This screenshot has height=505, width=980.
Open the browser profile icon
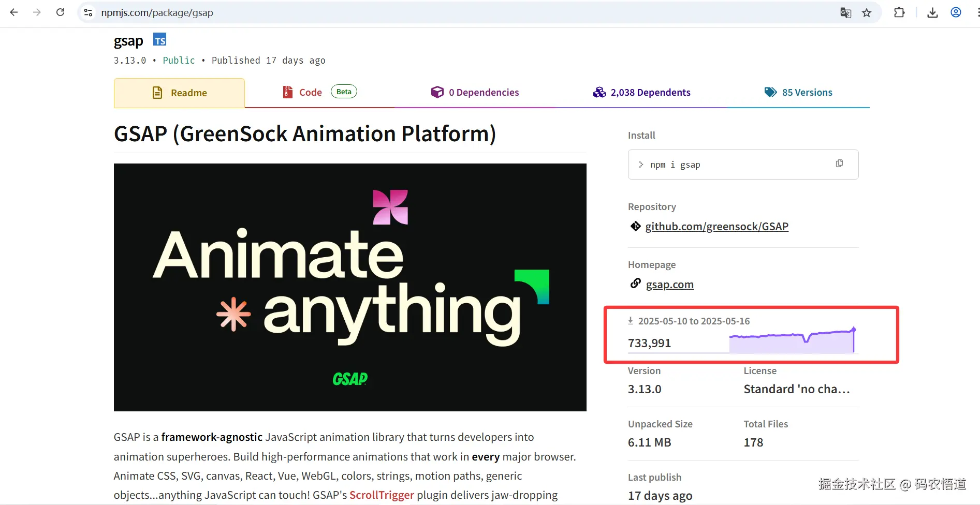click(956, 12)
